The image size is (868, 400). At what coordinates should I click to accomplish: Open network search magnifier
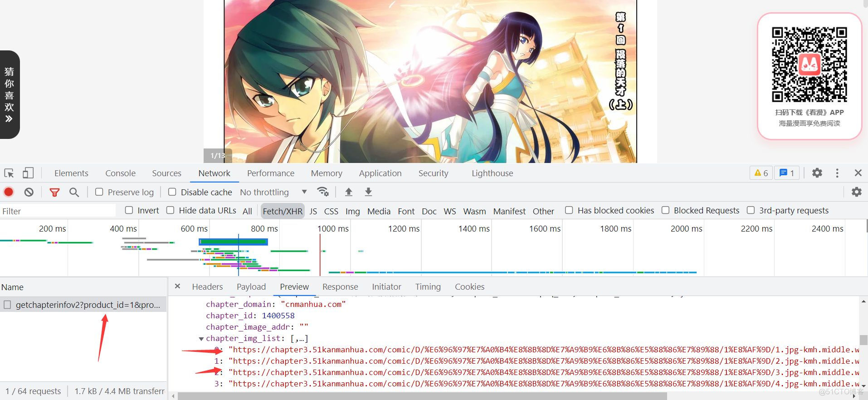74,193
